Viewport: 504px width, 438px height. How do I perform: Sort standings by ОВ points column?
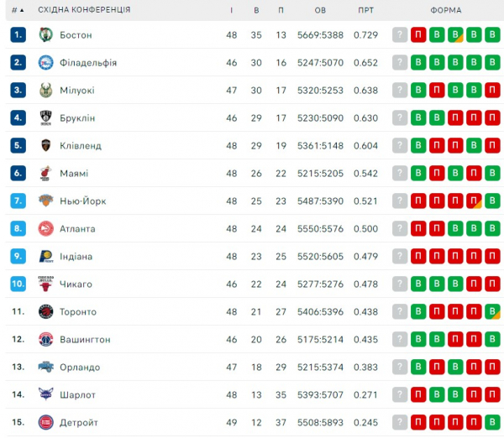click(x=320, y=9)
